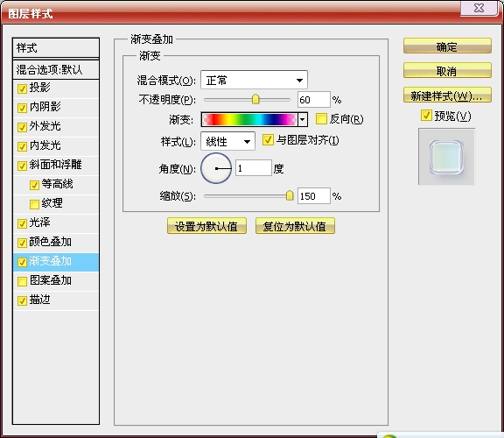Click the angle dial control
The width and height of the screenshot is (504, 438).
click(x=216, y=168)
